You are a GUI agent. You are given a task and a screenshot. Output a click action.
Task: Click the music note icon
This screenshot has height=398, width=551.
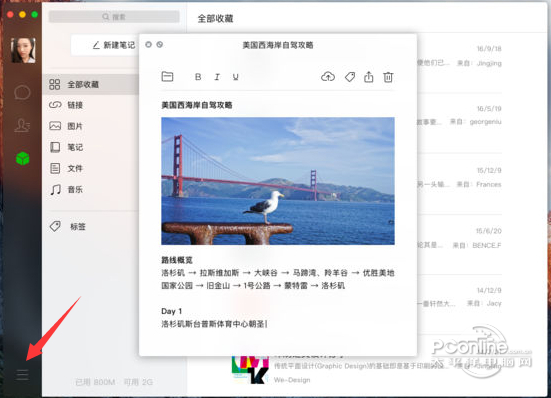[55, 190]
